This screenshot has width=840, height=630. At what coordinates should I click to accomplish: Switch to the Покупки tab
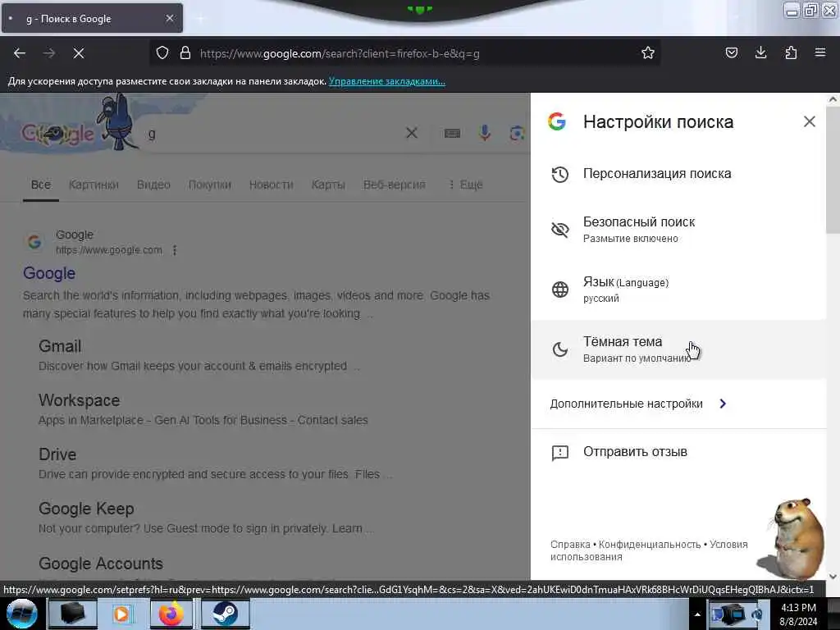pyautogui.click(x=209, y=185)
